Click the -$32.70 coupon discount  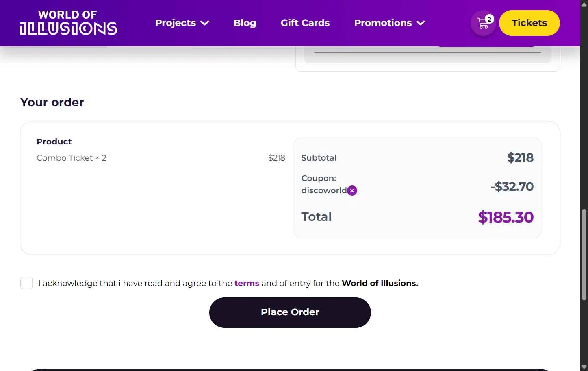tap(512, 187)
